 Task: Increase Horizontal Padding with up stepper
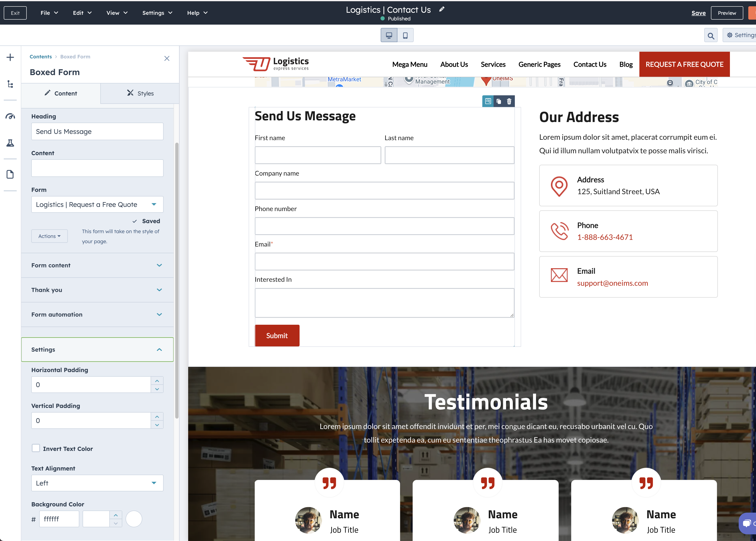(157, 381)
